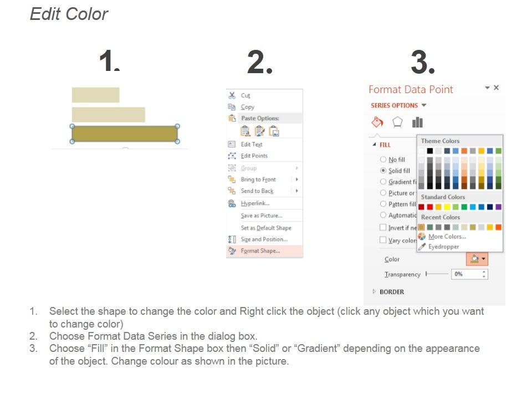
Task: Select Edit Points from context menu
Action: [x=254, y=156]
